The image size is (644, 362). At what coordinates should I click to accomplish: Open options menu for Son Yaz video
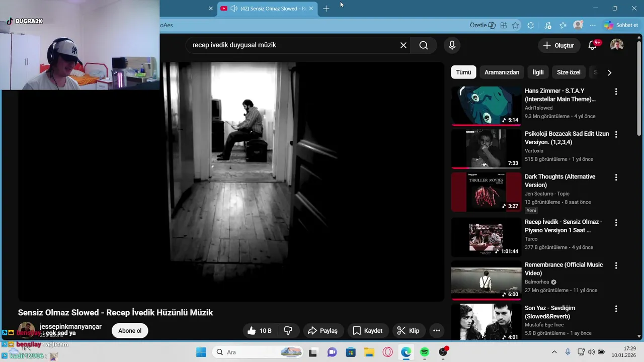tap(616, 309)
